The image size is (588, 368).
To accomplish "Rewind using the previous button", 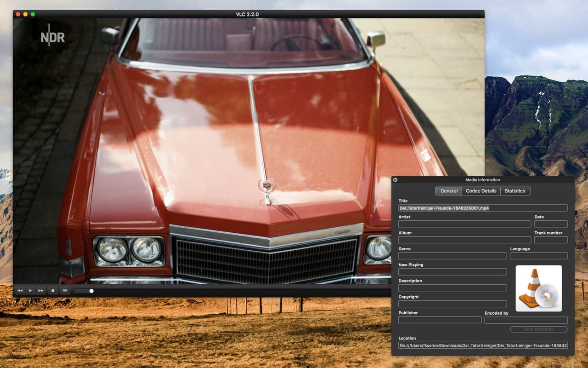I will 20,290.
